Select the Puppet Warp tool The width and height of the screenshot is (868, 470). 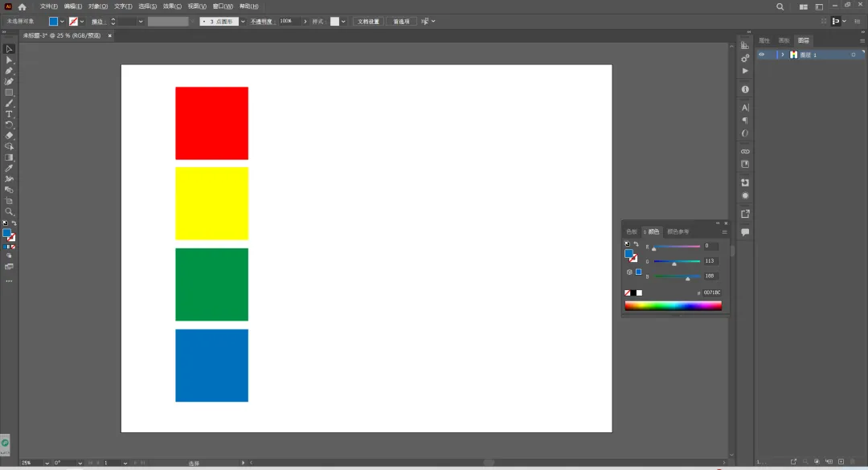tap(9, 179)
